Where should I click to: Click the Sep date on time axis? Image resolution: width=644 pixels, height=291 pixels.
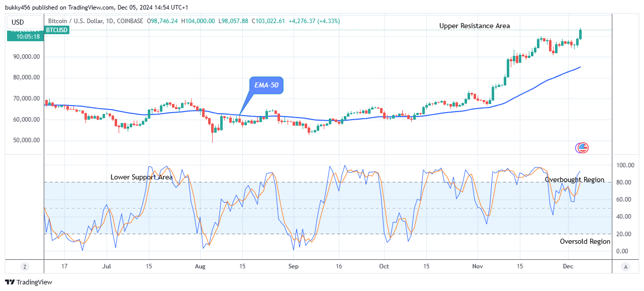[294, 266]
